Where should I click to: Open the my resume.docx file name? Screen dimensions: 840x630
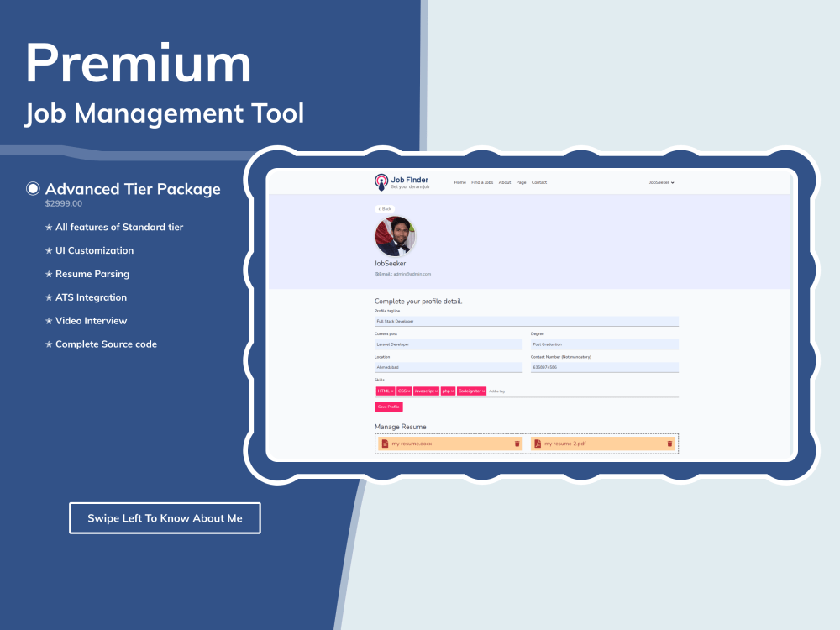(x=412, y=444)
